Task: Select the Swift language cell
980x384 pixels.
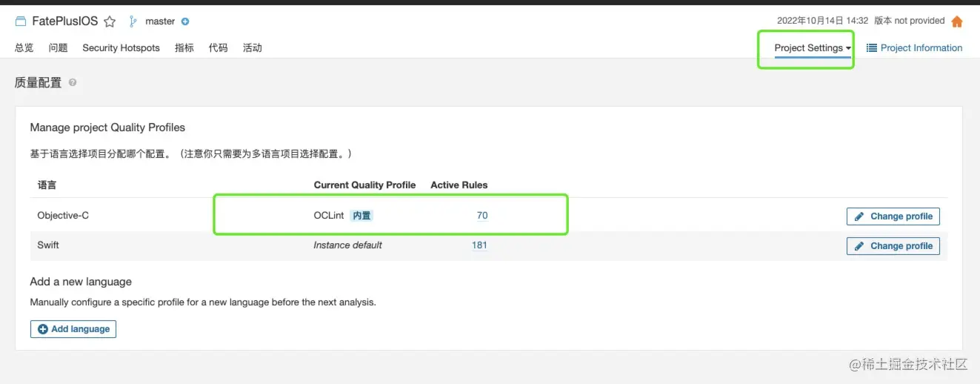Action: [x=48, y=245]
